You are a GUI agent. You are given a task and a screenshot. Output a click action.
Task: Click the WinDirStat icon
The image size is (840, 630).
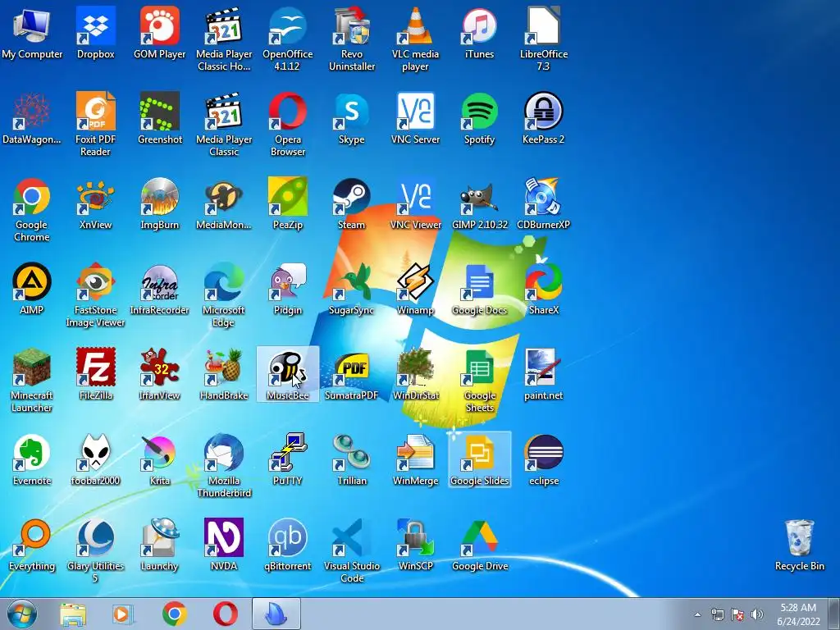click(415, 374)
